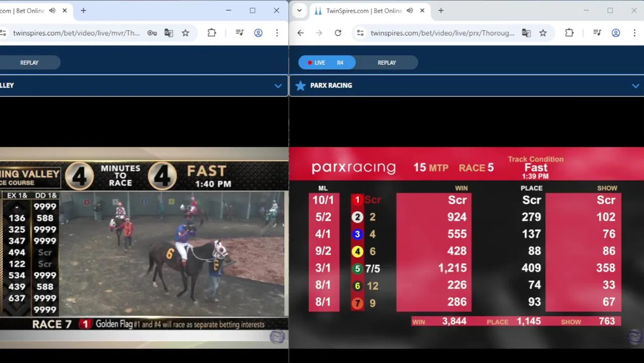Image resolution: width=644 pixels, height=363 pixels.
Task: Switch to REPLAY in the left window
Action: [x=29, y=63]
